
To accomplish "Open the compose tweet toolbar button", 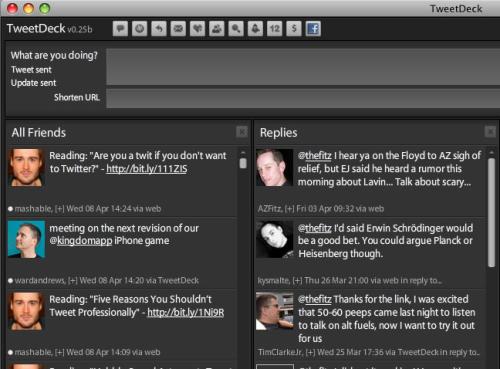I will (120, 29).
